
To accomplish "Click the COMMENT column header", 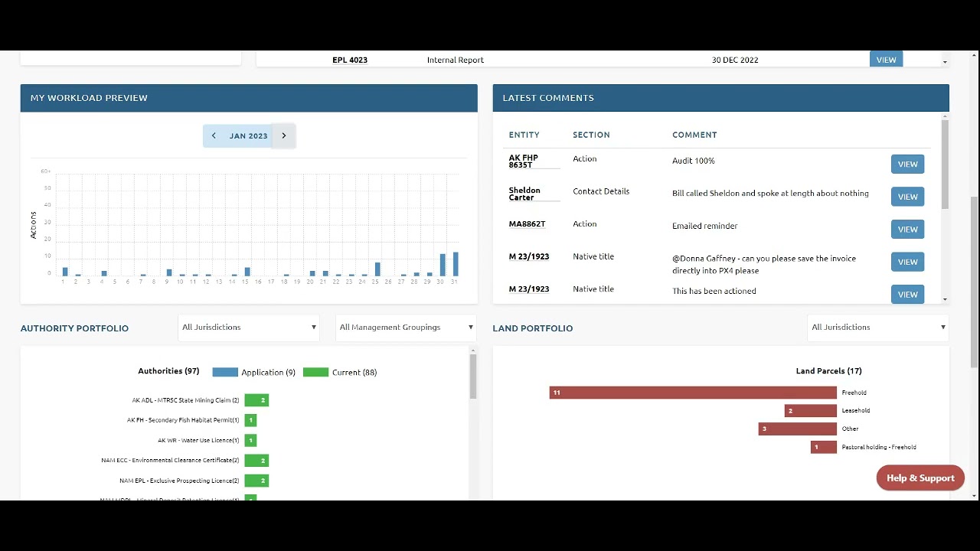I will pyautogui.click(x=694, y=135).
